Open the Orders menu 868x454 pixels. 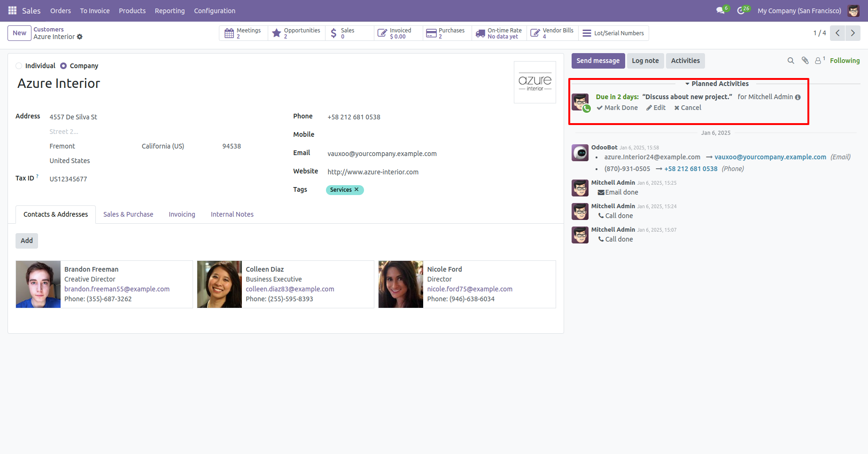(61, 11)
